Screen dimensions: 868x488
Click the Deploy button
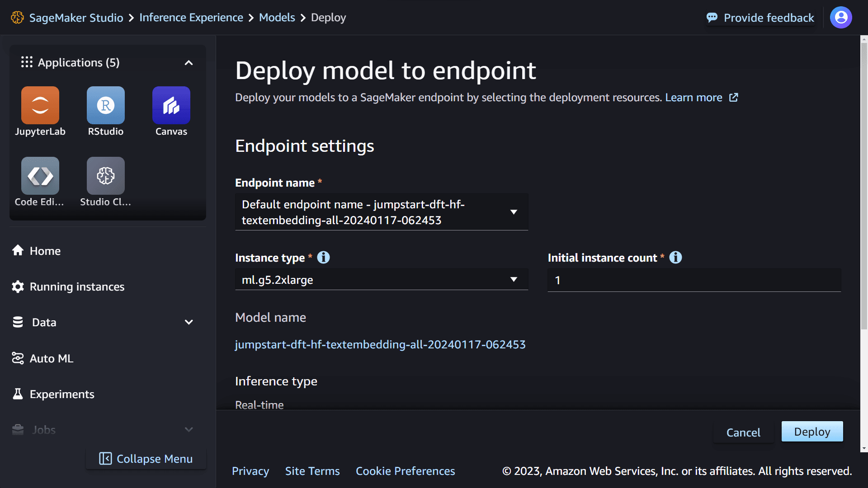point(812,432)
